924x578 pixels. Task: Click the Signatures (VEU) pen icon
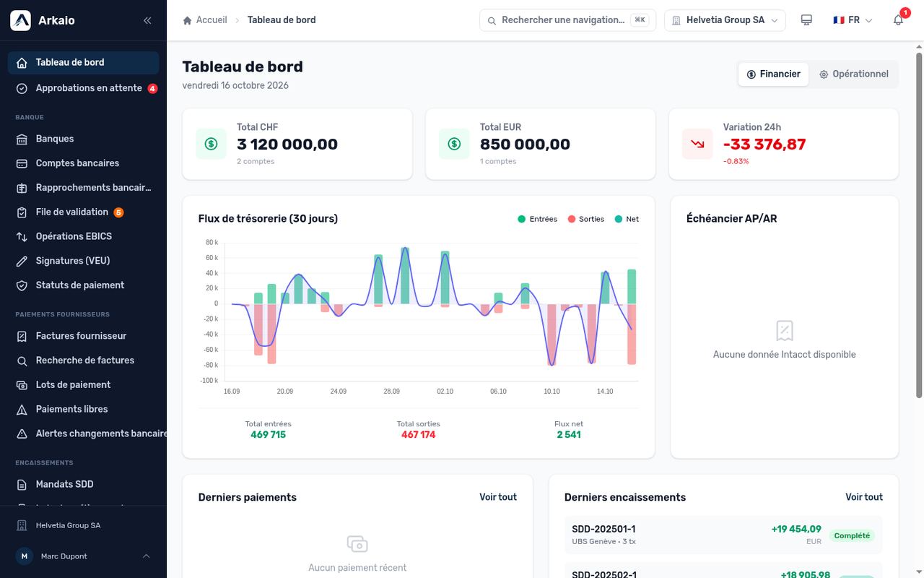(x=22, y=261)
